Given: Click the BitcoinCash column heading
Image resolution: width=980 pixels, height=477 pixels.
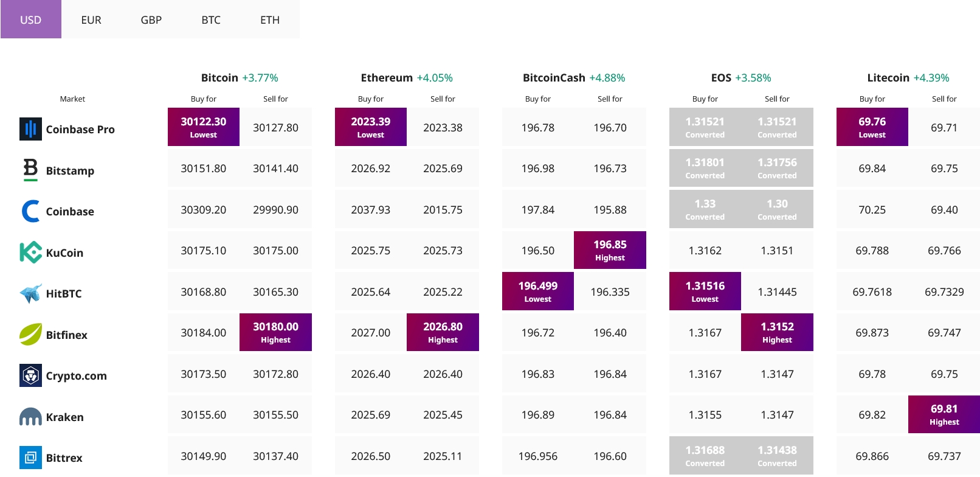Looking at the screenshot, I should coord(554,77).
